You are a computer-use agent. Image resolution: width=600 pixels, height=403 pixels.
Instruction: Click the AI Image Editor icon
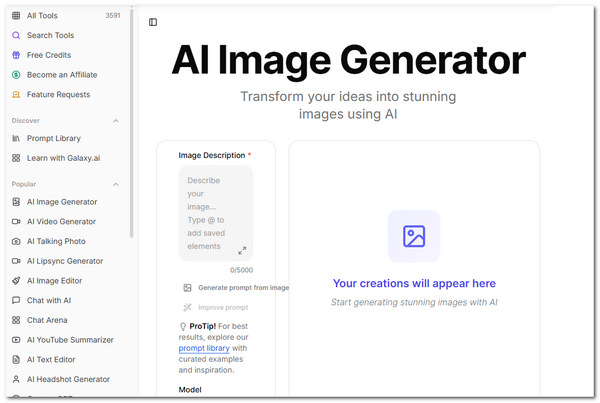click(x=16, y=281)
